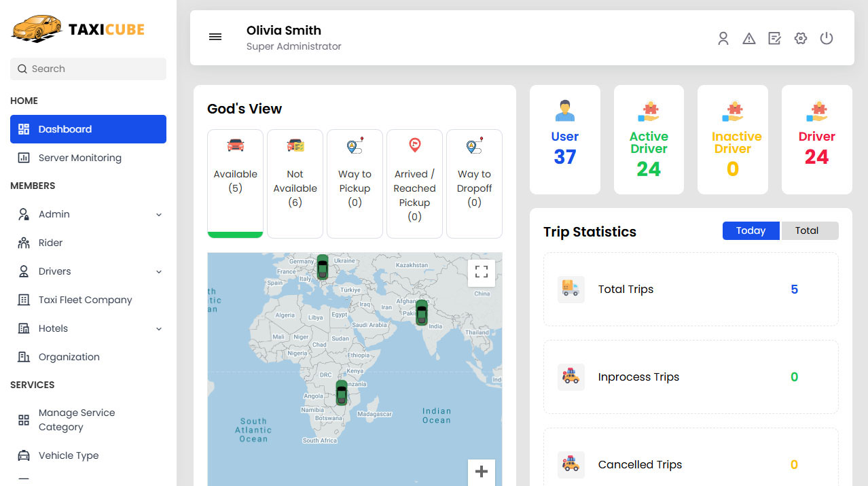The image size is (868, 486).
Task: Open the Rider members link
Action: click(x=50, y=243)
